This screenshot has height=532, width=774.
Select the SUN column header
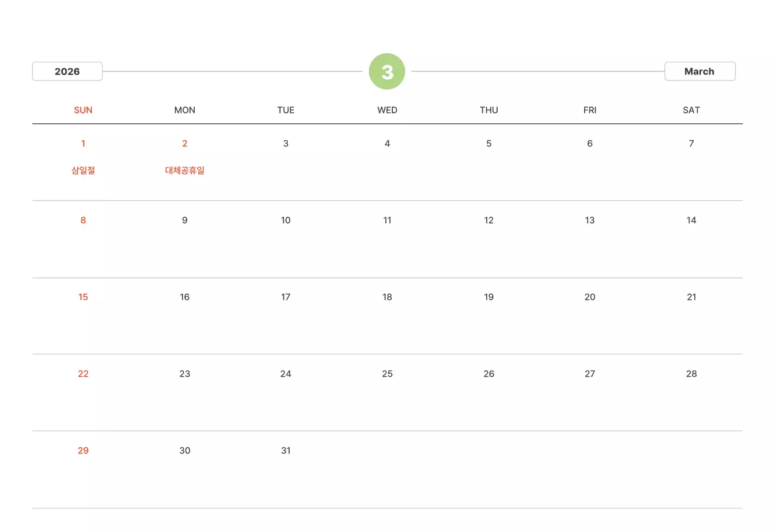pyautogui.click(x=83, y=110)
